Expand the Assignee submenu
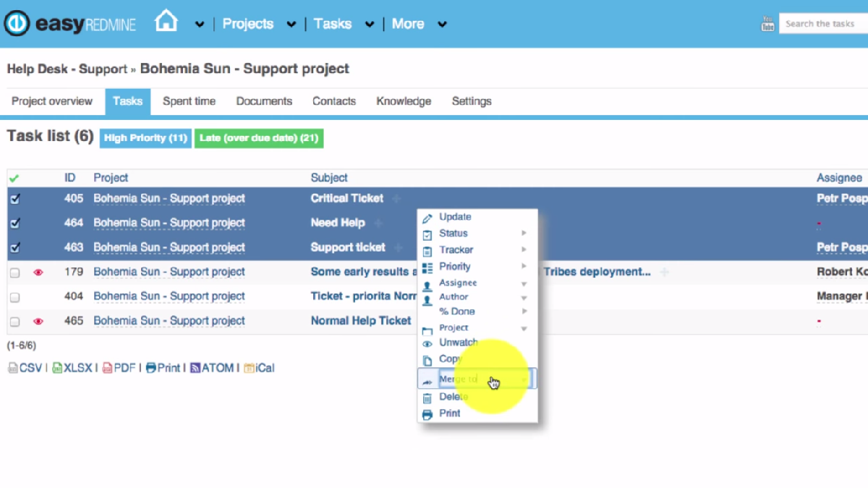Image resolution: width=868 pixels, height=488 pixels. point(477,283)
